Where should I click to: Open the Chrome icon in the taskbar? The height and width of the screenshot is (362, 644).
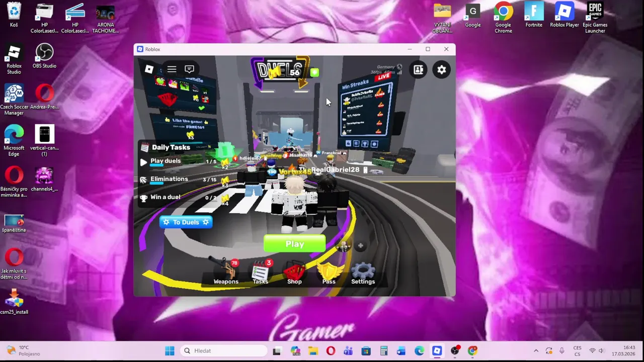pos(472,351)
